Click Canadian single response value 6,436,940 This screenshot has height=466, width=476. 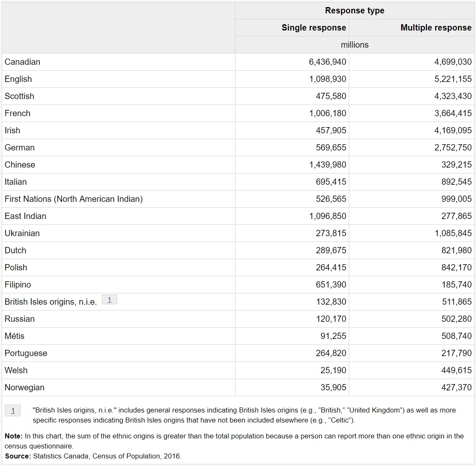[x=328, y=62]
